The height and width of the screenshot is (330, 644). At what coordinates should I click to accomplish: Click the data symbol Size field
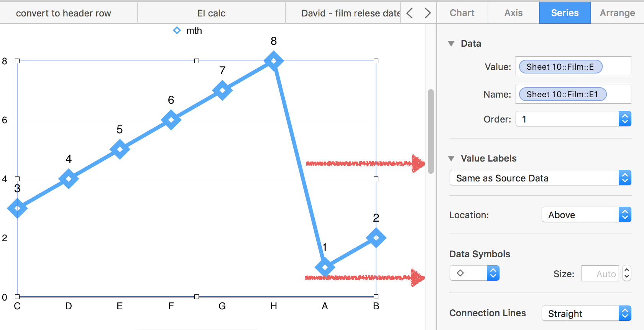point(600,274)
